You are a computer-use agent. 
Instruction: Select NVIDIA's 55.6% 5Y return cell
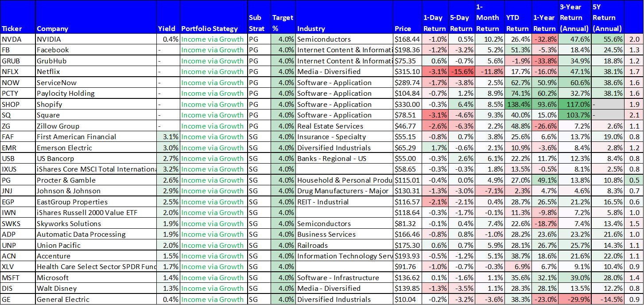(607, 39)
